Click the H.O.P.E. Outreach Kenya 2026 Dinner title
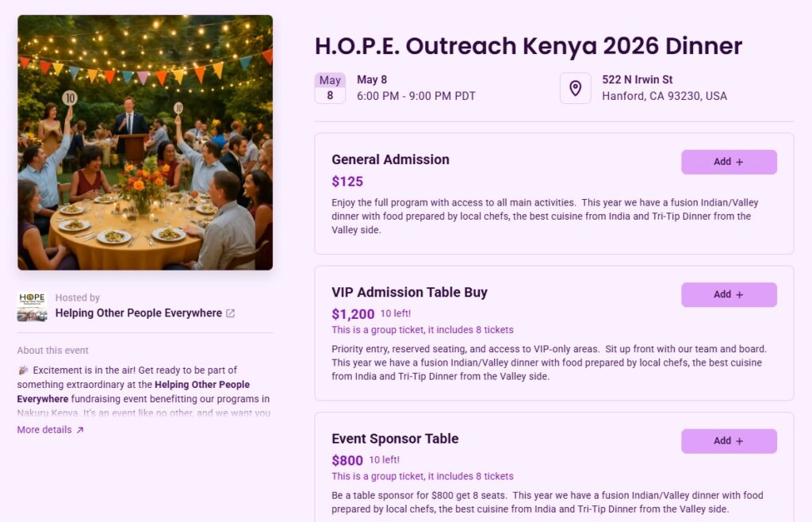This screenshot has width=812, height=522. [x=528, y=46]
